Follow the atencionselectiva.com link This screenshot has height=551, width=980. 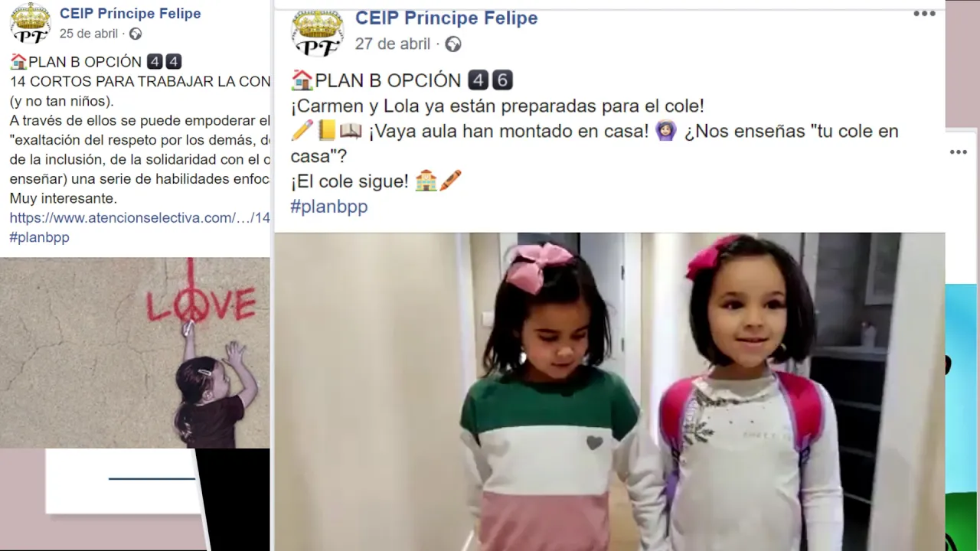(139, 218)
